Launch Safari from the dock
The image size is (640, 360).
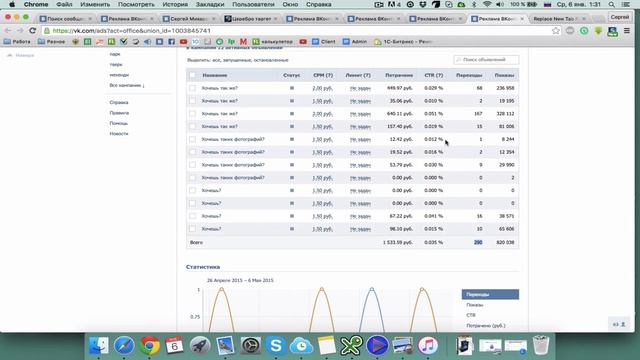[x=124, y=346]
